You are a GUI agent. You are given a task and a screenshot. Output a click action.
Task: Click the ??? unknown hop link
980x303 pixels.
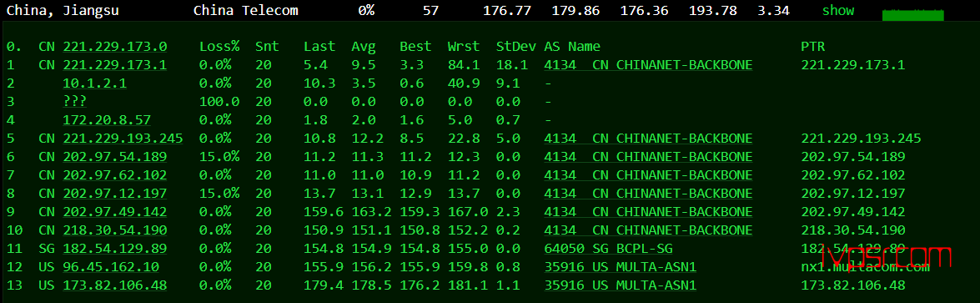[74, 102]
